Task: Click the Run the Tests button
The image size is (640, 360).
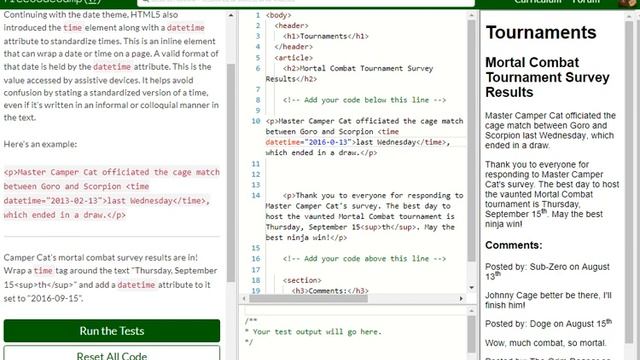Action: click(112, 331)
